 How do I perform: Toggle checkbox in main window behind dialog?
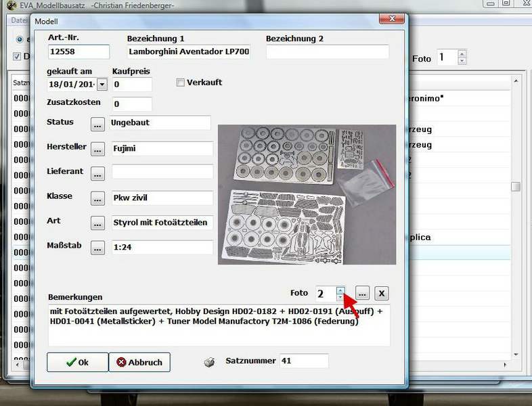pos(17,56)
